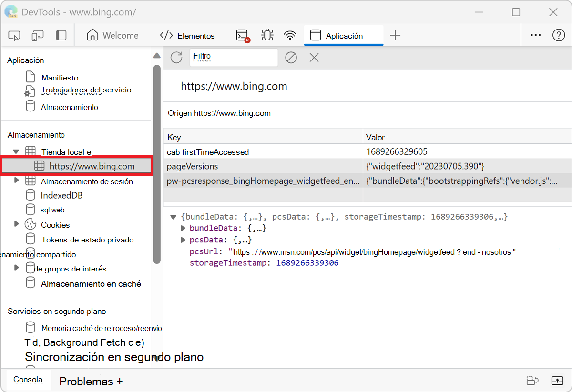The width and height of the screenshot is (572, 392).
Task: Toggle device emulation mode
Action: click(37, 35)
